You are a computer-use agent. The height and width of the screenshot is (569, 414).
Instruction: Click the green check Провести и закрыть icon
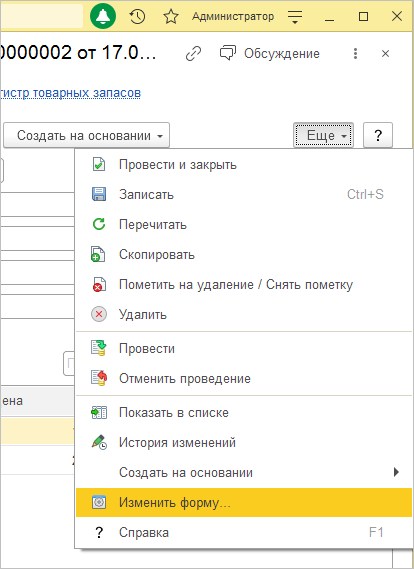pyautogui.click(x=99, y=165)
